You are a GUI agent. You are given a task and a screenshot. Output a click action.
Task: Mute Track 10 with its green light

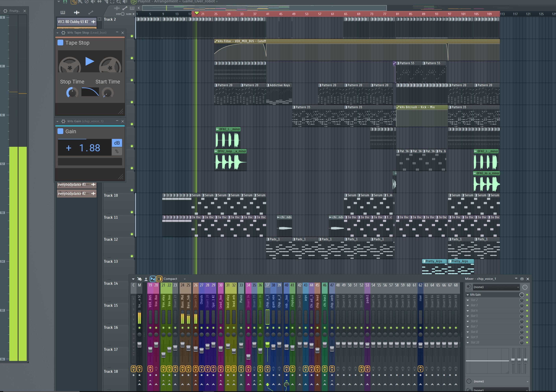132,212
